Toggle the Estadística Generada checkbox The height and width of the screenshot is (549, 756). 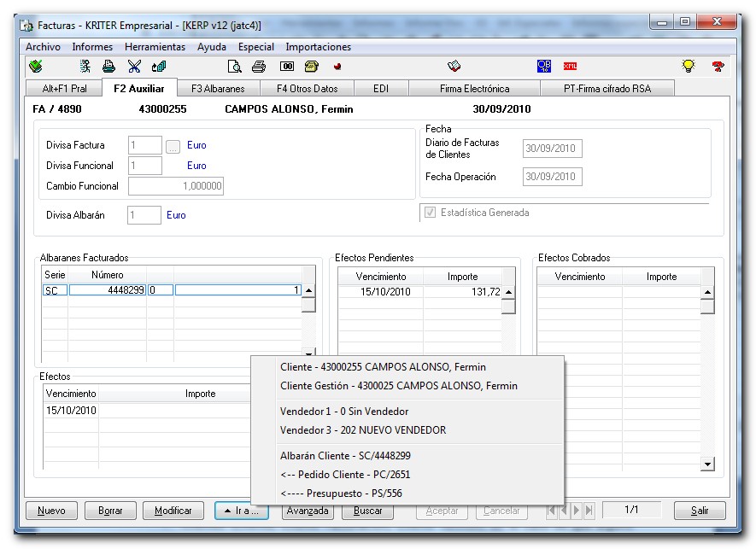(x=430, y=213)
